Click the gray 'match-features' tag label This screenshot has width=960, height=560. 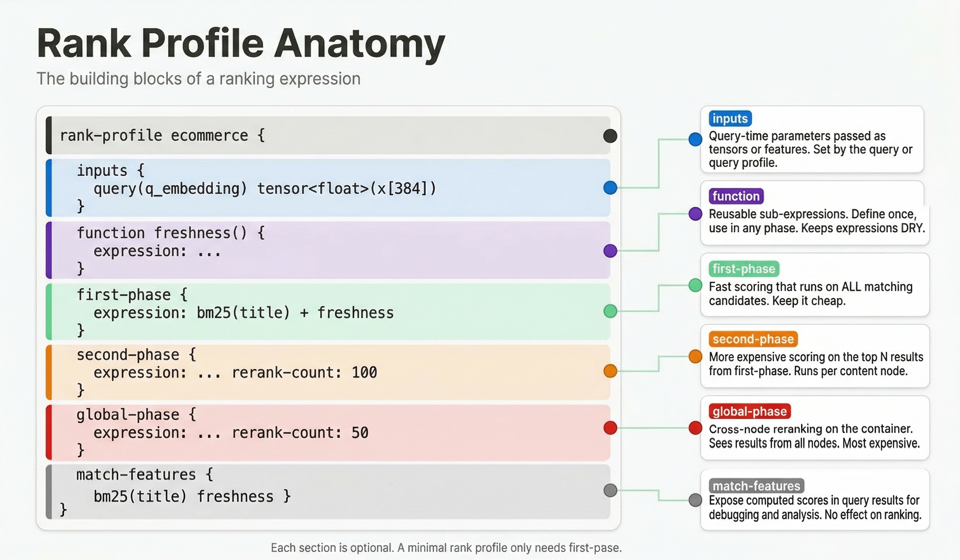(x=756, y=486)
